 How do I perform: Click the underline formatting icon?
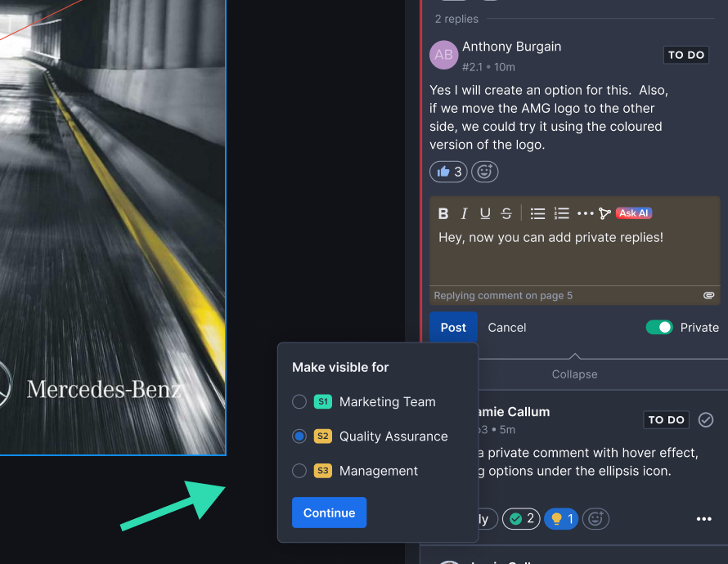(485, 213)
